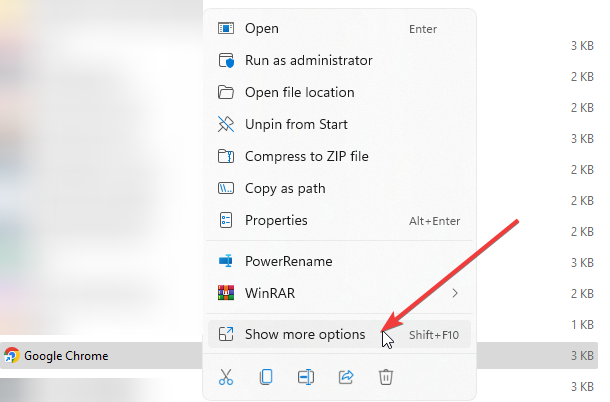Select the Google Chrome file name
The height and width of the screenshot is (402, 610).
[x=66, y=356]
